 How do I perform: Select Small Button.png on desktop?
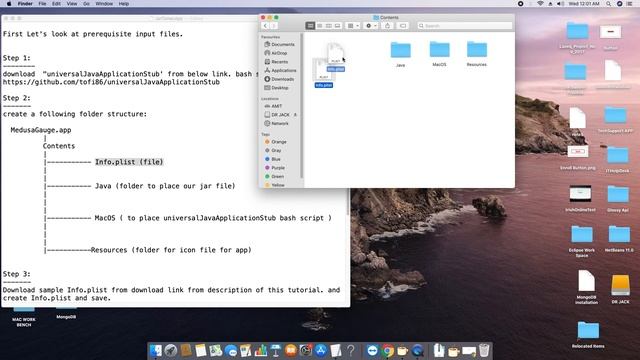[578, 158]
